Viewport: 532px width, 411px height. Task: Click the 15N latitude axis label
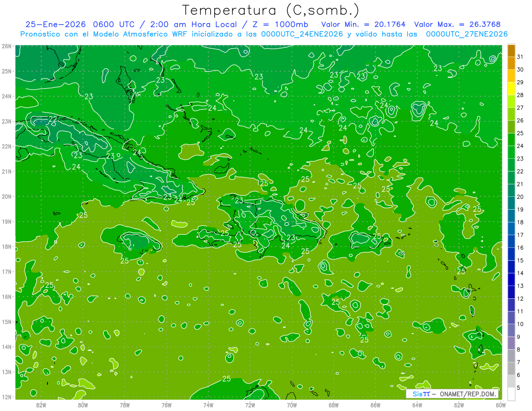pyautogui.click(x=7, y=321)
